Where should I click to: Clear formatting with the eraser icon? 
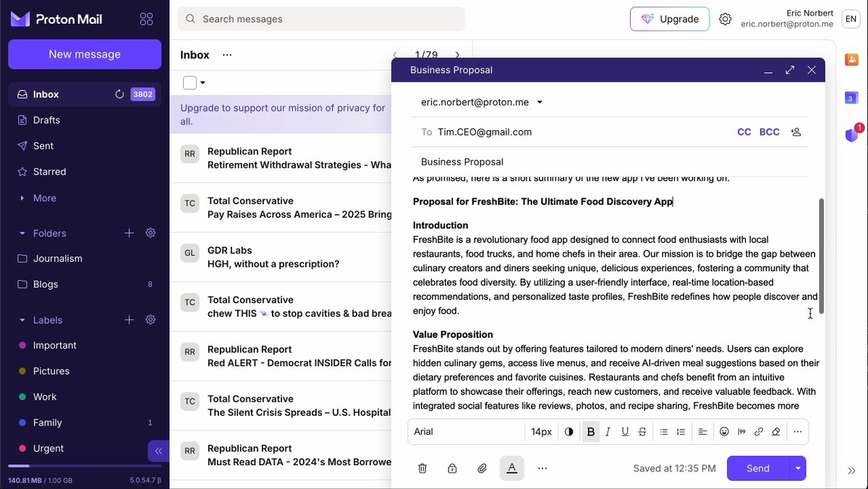(776, 432)
